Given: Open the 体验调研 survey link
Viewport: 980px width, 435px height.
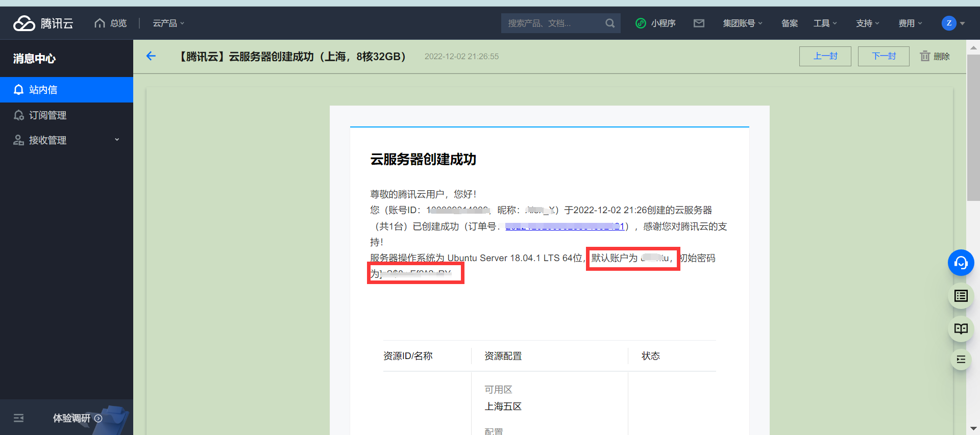Looking at the screenshot, I should pyautogui.click(x=77, y=418).
